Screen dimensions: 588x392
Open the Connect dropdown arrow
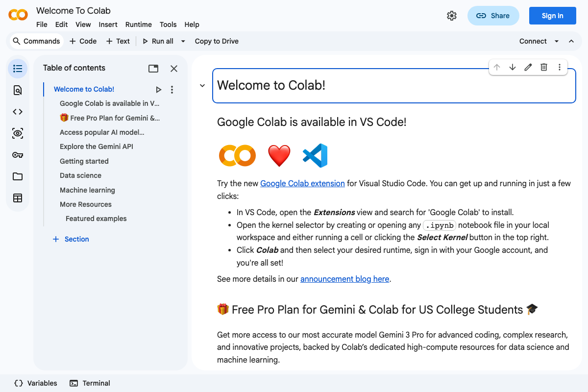pyautogui.click(x=558, y=41)
